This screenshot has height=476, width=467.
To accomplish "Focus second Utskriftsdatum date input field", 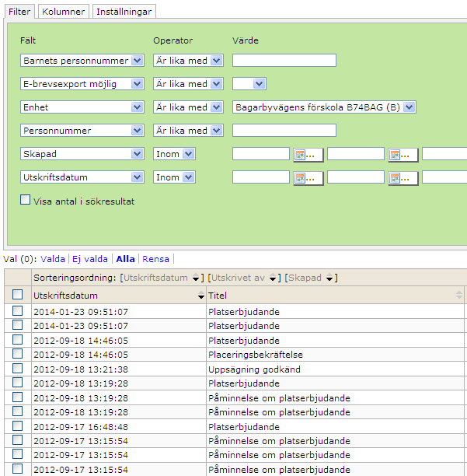I will pos(356,177).
